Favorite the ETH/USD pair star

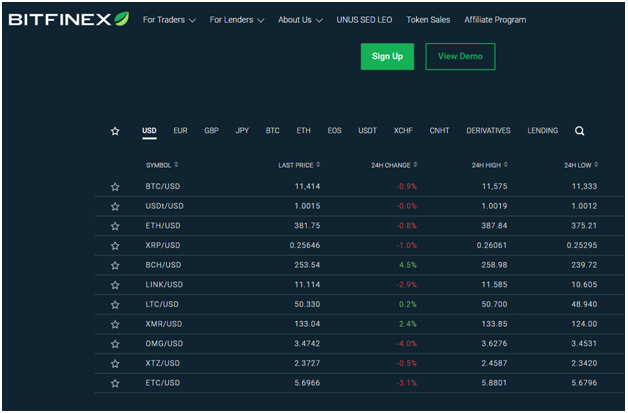(115, 226)
